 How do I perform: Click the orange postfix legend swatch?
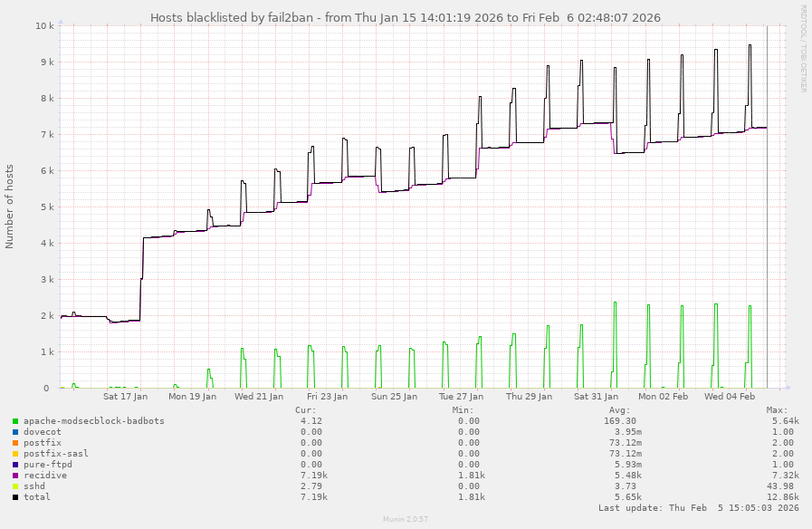coord(15,443)
